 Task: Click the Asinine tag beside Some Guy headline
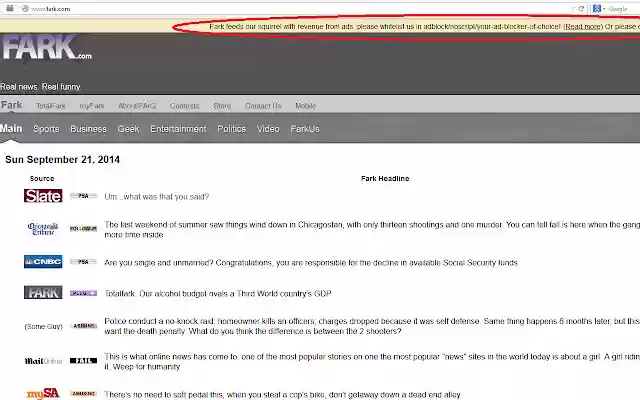(x=83, y=326)
